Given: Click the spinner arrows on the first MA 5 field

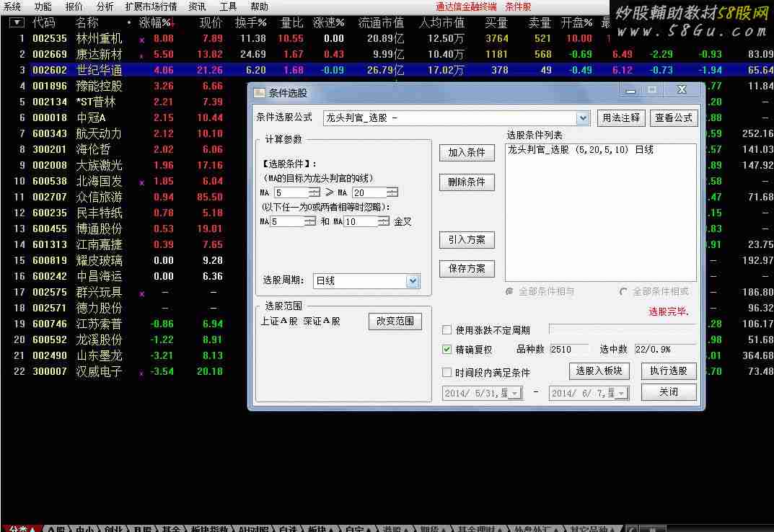Looking at the screenshot, I should 315,192.
